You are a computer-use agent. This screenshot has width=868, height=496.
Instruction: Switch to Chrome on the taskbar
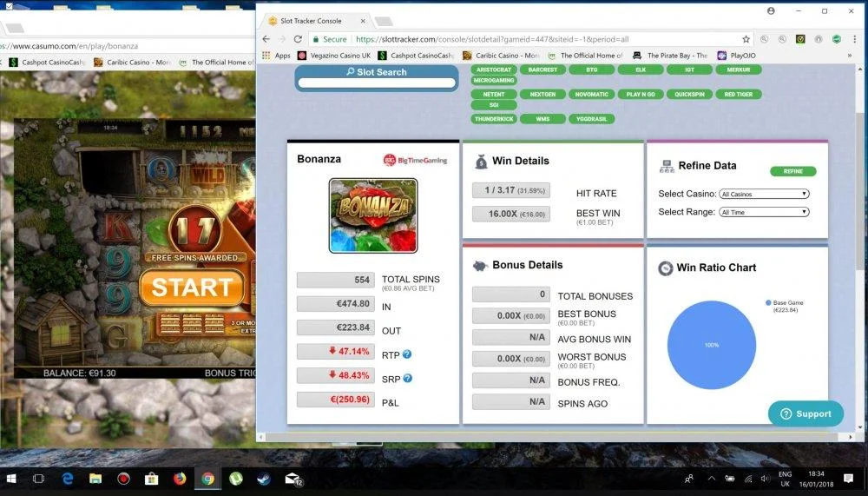tap(207, 479)
